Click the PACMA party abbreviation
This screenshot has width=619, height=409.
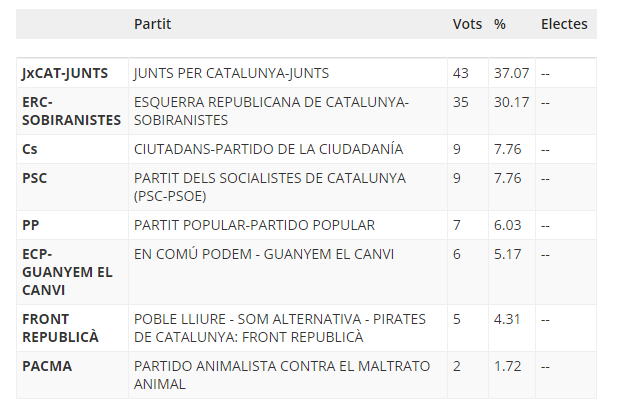[x=48, y=366]
